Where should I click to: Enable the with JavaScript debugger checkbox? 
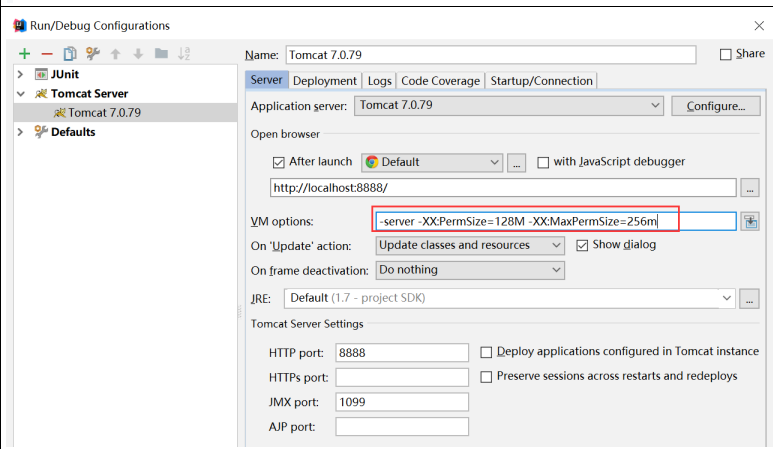pos(544,162)
